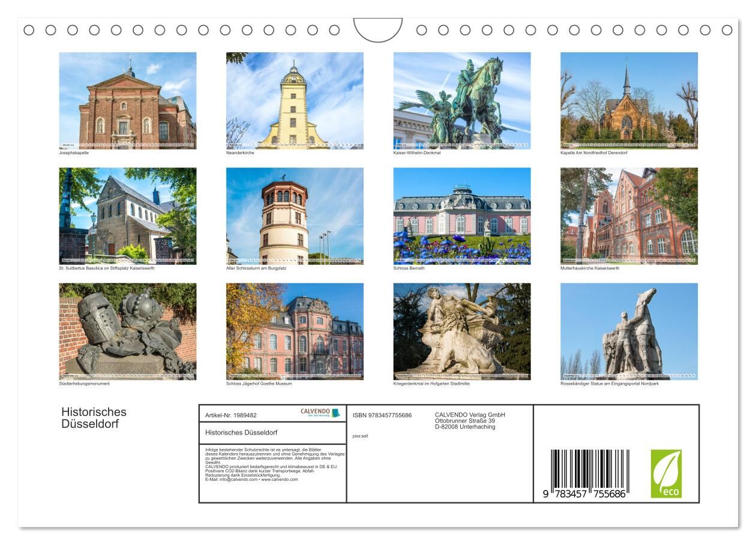Select the Kriegerdenkmal im Hofgarten photo

462,331
